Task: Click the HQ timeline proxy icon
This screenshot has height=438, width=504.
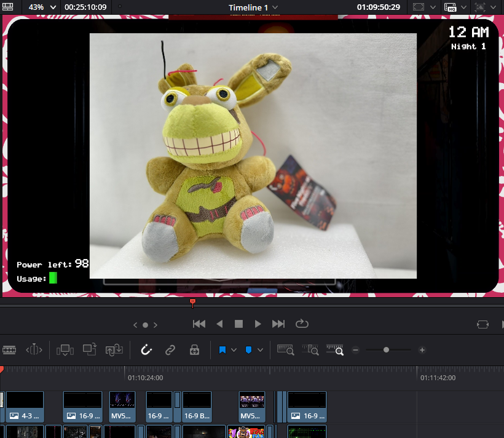Action: click(450, 7)
